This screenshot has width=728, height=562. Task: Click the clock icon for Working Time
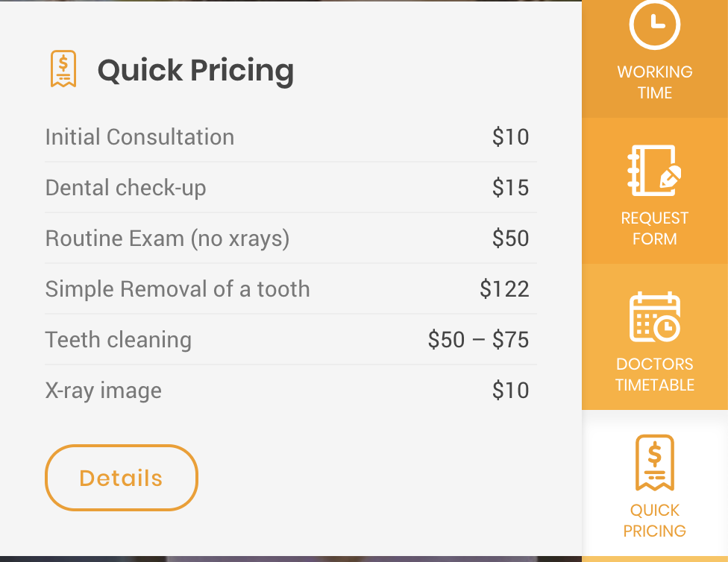click(654, 25)
